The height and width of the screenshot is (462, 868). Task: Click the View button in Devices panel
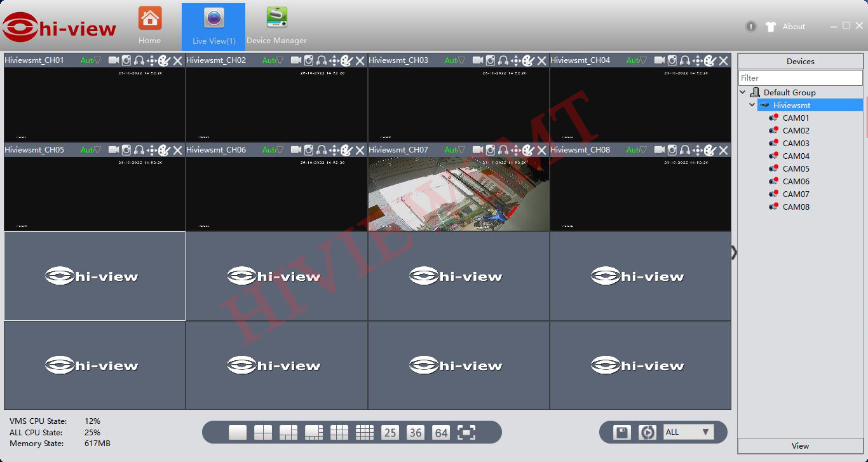(800, 445)
